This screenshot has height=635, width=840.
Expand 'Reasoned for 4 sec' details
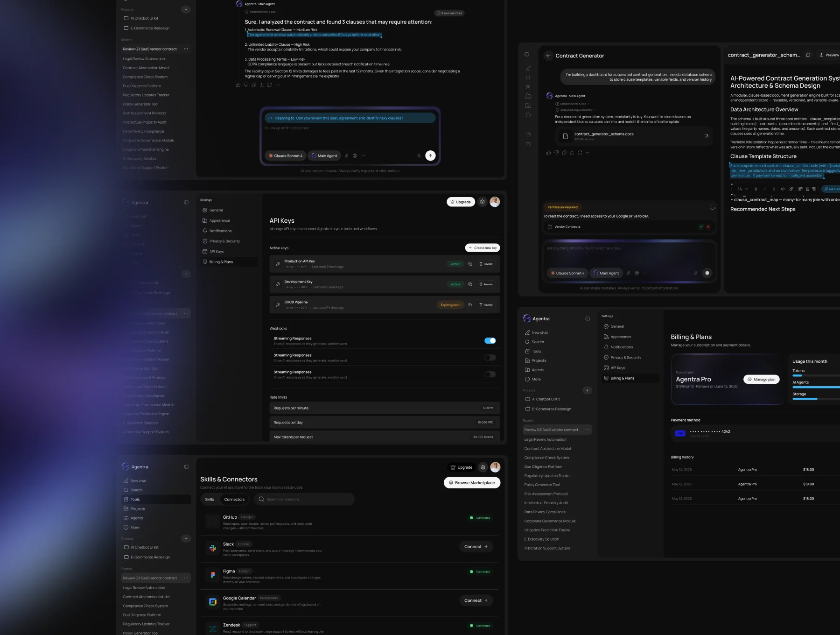262,12
